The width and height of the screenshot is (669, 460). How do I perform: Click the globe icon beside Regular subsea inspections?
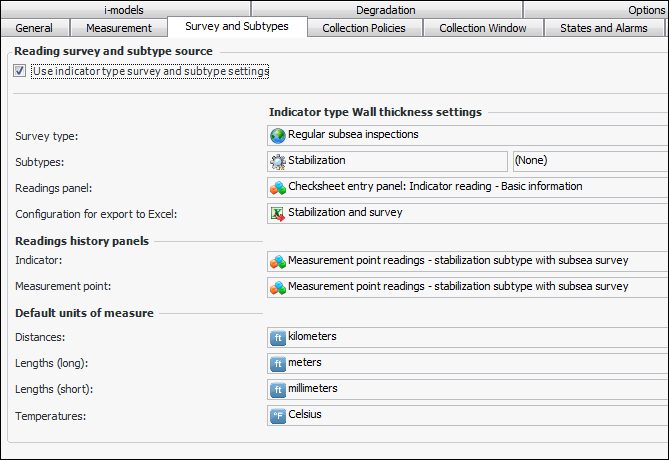coord(278,135)
